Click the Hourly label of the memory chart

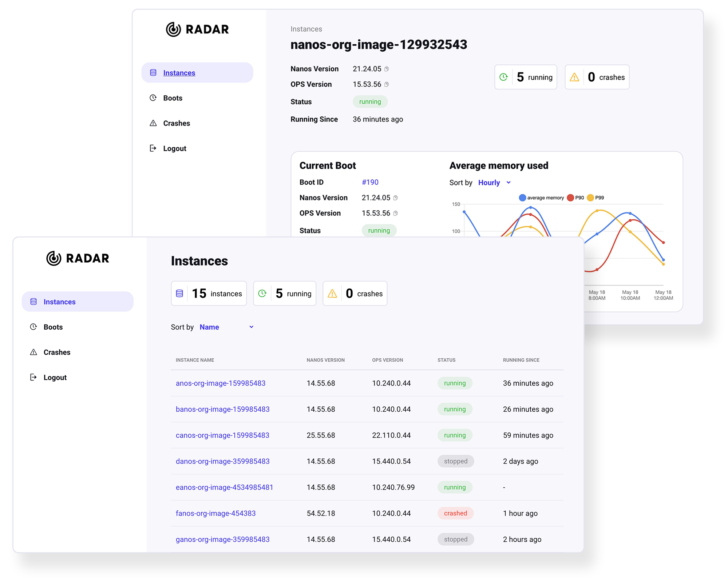click(x=489, y=183)
